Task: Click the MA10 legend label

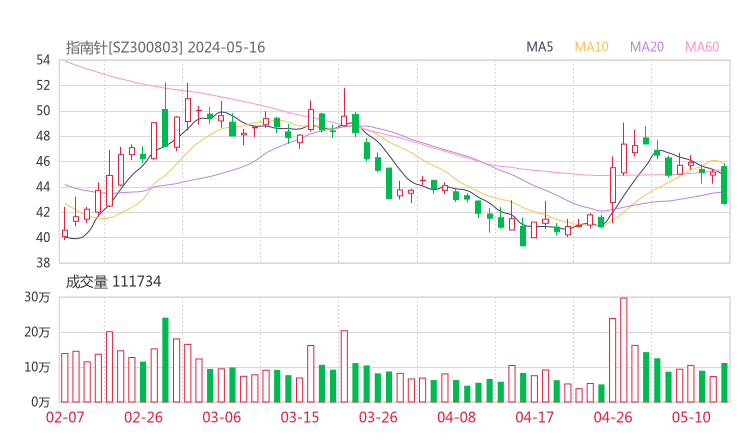Action: (591, 47)
